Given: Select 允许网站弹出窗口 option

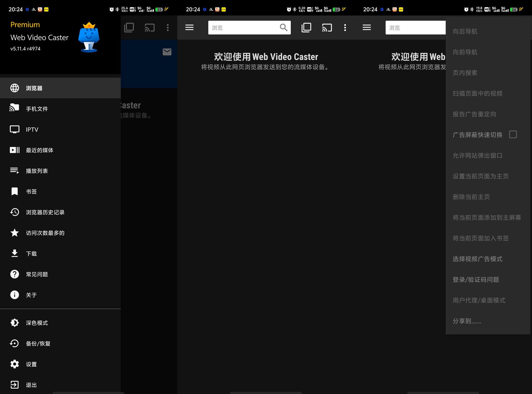Looking at the screenshot, I should (x=488, y=155).
